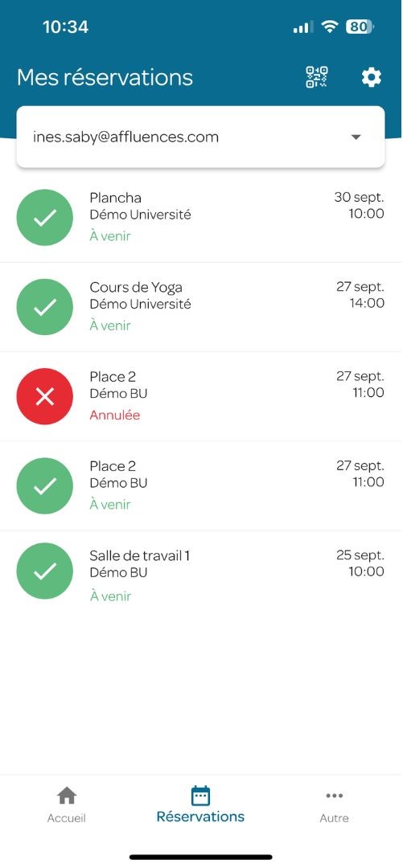403x868 pixels.
Task: Open the Plancha reservation title
Action: 115,199
